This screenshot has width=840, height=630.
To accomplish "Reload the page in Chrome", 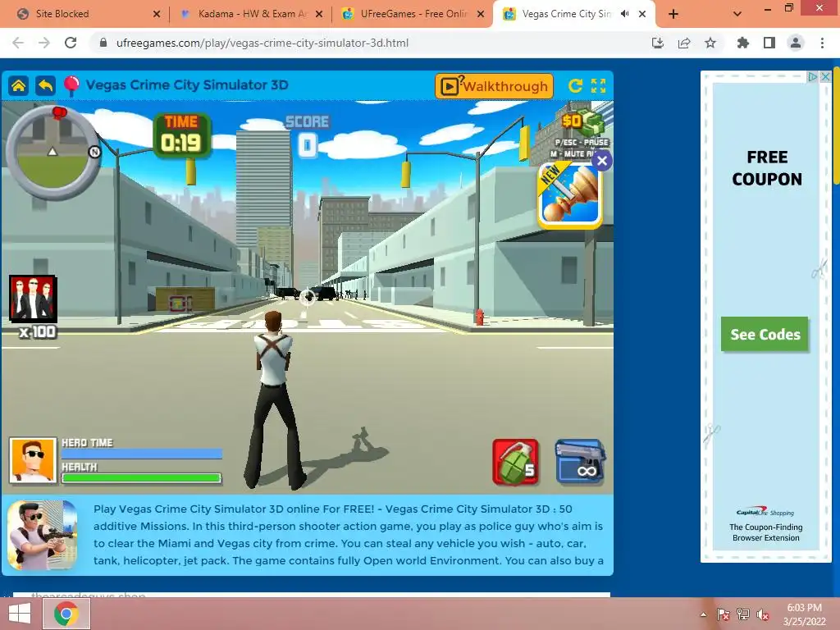I will coord(71,43).
